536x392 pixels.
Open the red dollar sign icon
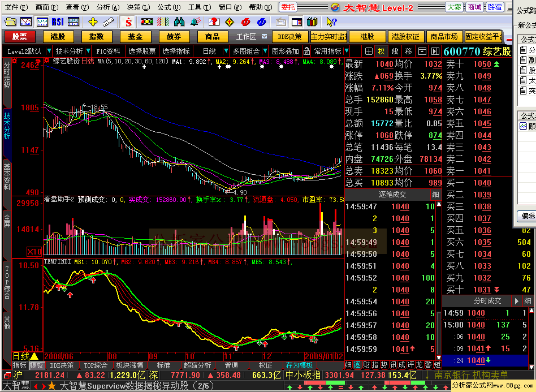click(x=128, y=22)
